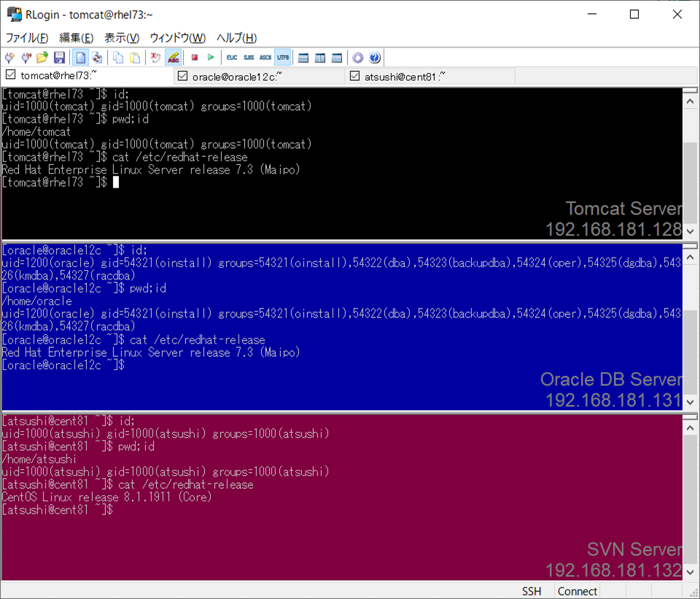Click the highlighted blank page toolbar icon
This screenshot has height=599, width=700.
click(x=80, y=58)
